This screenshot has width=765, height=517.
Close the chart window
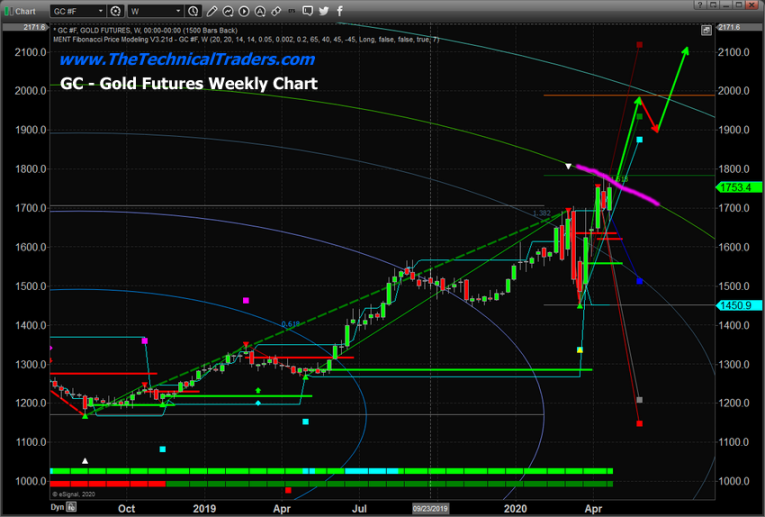(x=752, y=5)
